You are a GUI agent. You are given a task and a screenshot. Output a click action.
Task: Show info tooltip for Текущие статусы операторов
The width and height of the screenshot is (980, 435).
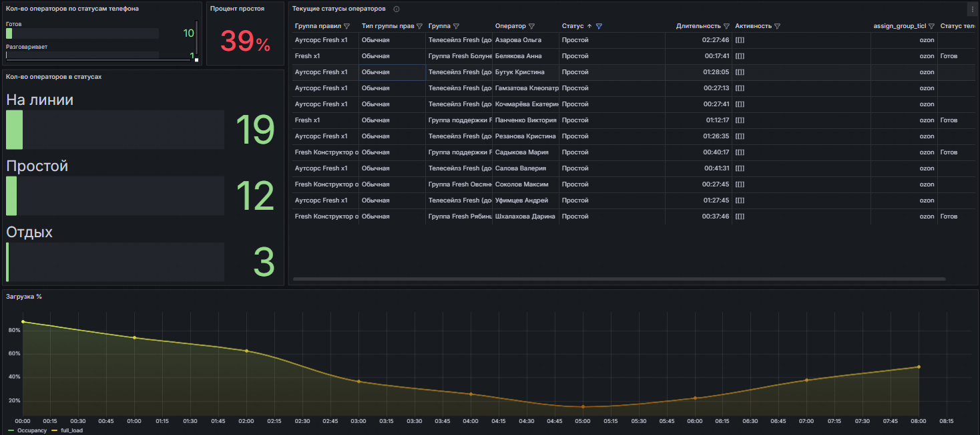pyautogui.click(x=397, y=9)
